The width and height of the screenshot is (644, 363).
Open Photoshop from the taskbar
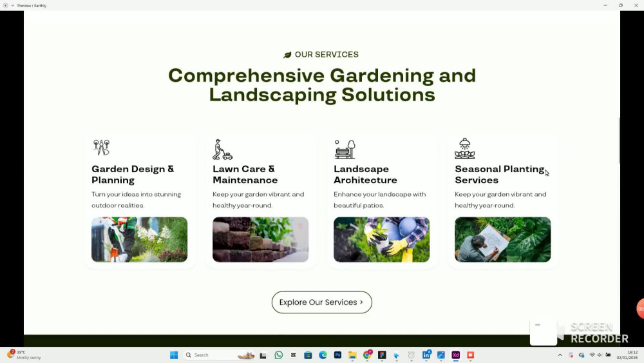(337, 355)
